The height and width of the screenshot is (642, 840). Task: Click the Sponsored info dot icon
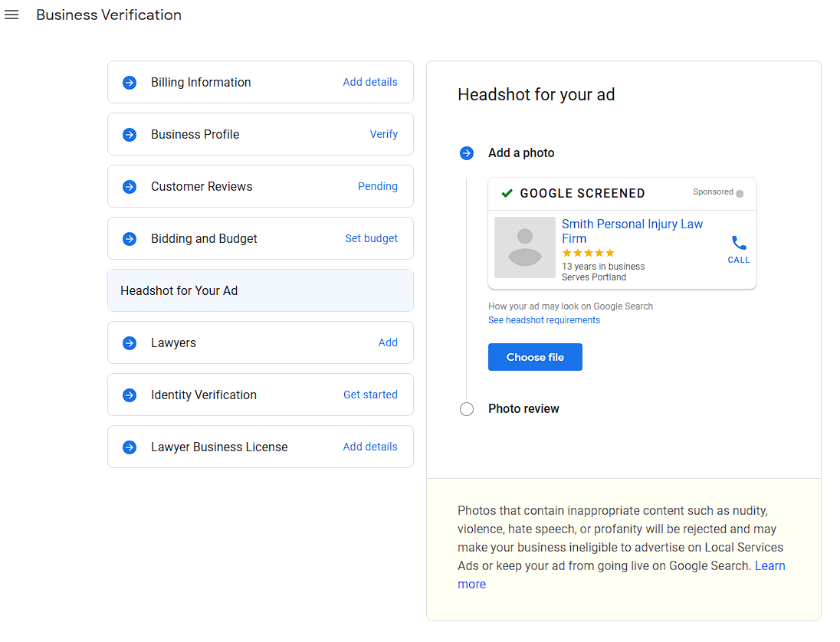coord(740,194)
